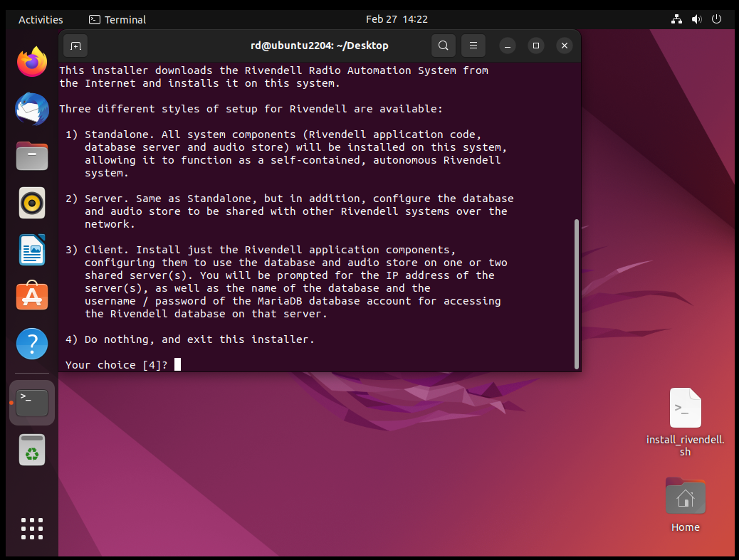Click the Activities button
The width and height of the screenshot is (739, 560).
[x=41, y=20]
